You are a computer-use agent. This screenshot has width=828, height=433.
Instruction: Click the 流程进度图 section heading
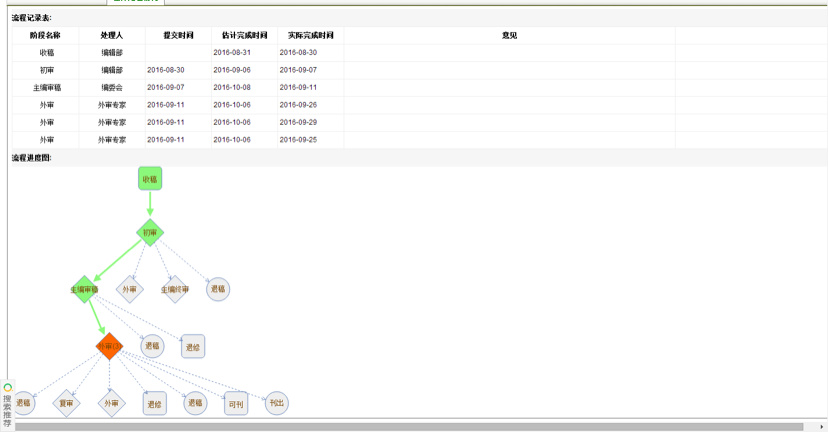(32, 158)
